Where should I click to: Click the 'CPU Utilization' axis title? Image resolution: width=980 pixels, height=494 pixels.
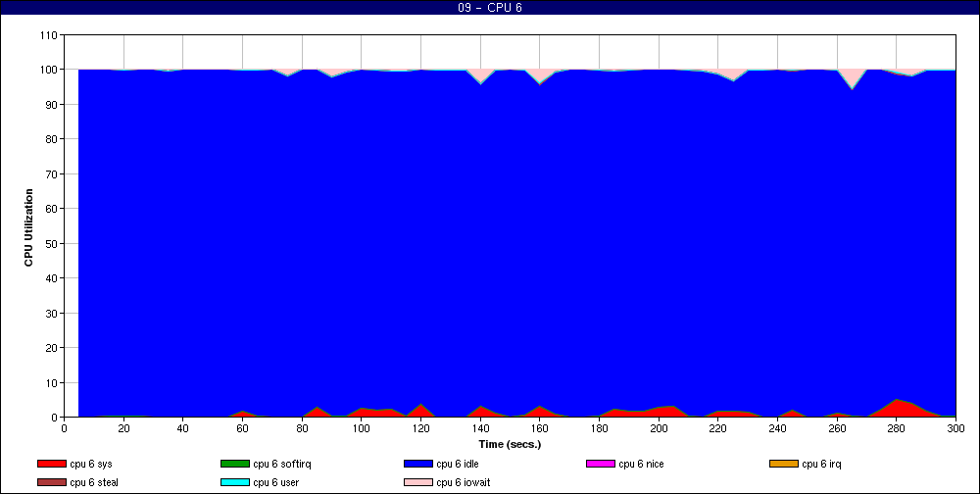[28, 227]
